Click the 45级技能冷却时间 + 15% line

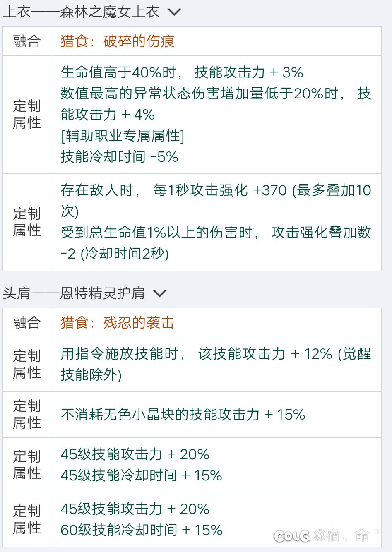pos(142,475)
